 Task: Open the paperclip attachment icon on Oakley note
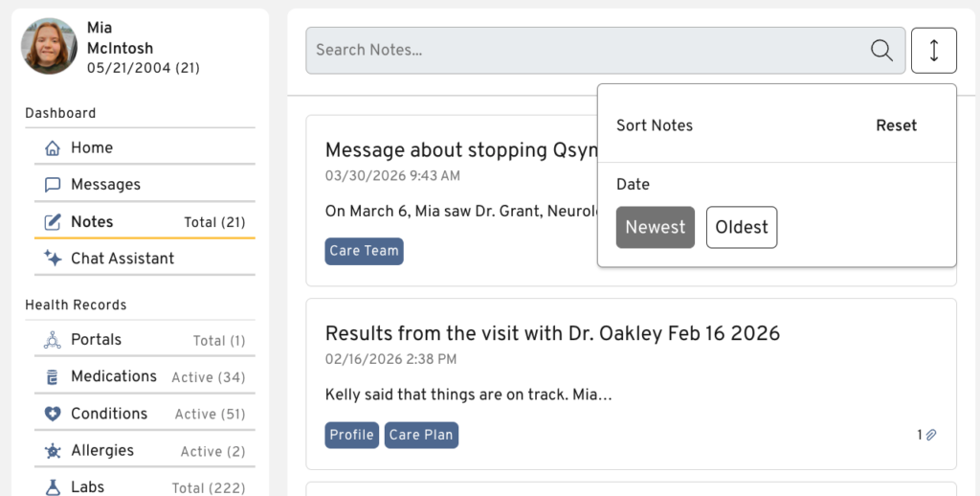[x=931, y=435]
